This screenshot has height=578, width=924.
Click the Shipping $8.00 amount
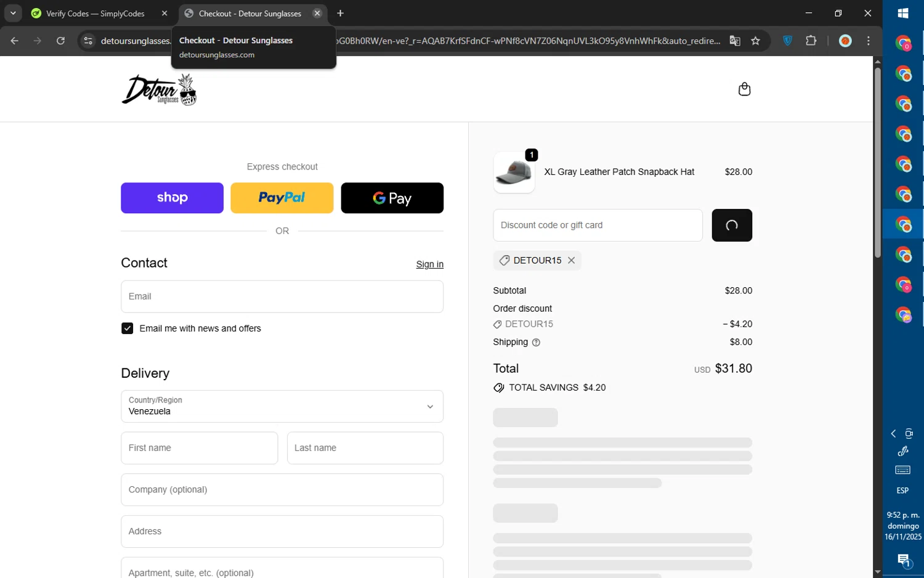(741, 343)
